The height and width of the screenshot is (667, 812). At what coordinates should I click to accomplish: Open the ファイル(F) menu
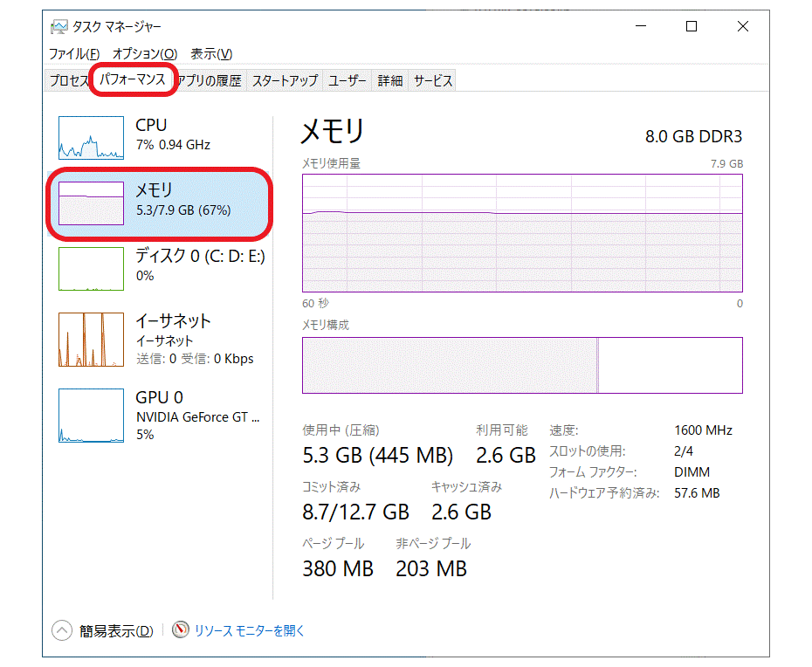point(74,54)
